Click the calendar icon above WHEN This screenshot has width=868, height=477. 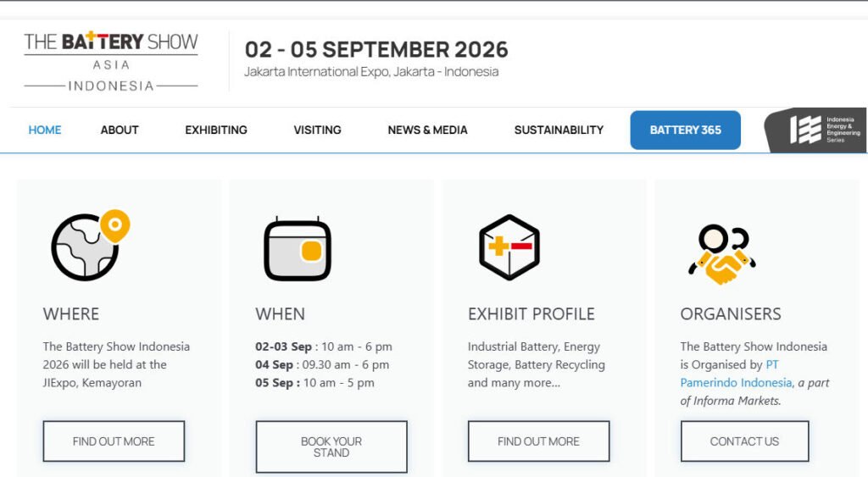pyautogui.click(x=297, y=248)
